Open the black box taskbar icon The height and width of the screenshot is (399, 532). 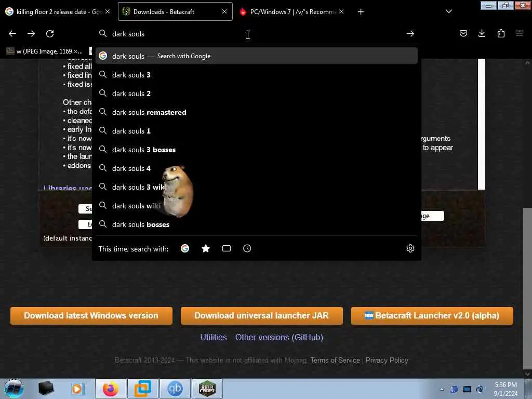pyautogui.click(x=46, y=389)
